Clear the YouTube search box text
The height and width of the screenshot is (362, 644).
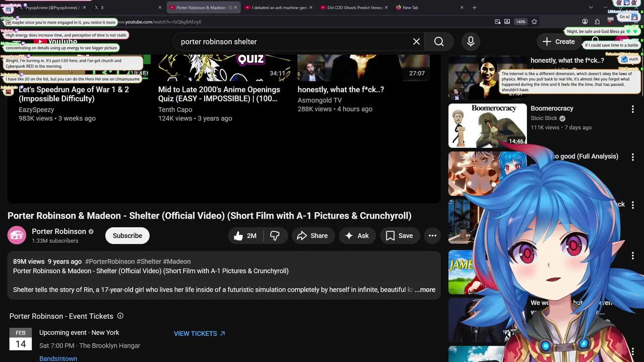click(416, 42)
